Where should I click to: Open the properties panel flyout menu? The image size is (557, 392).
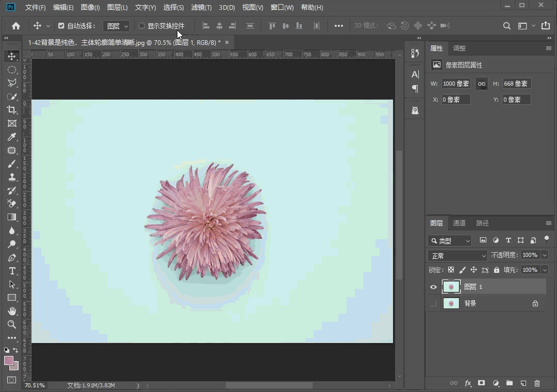pos(548,48)
